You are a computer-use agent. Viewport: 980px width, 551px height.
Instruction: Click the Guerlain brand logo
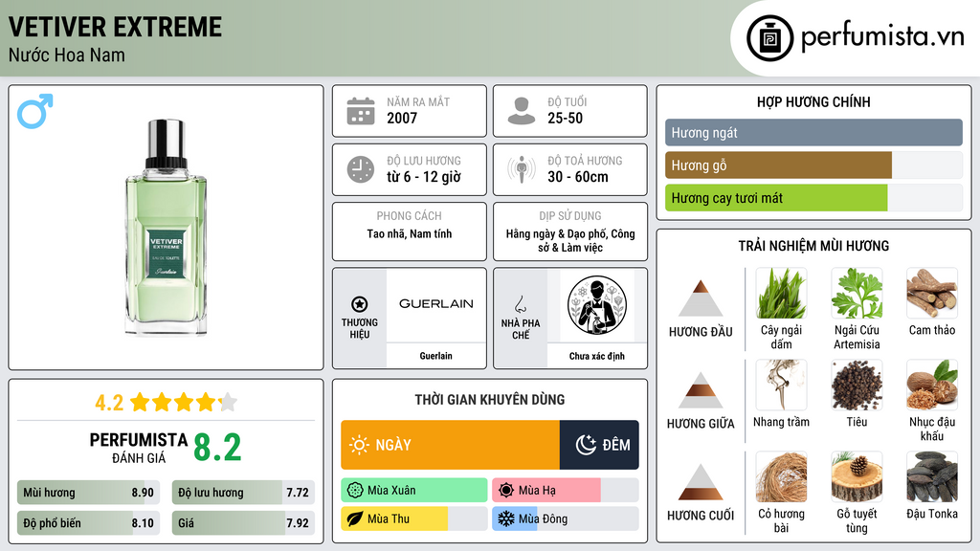(435, 304)
